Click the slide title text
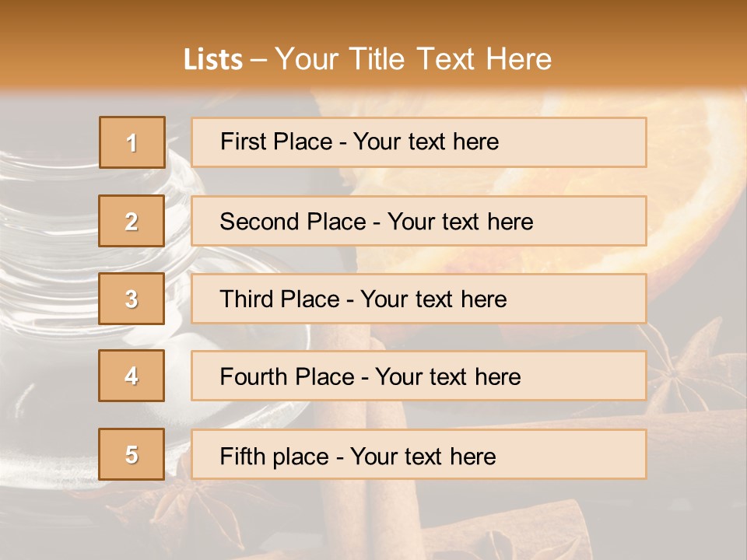Viewport: 747px width, 560px height. pos(367,59)
